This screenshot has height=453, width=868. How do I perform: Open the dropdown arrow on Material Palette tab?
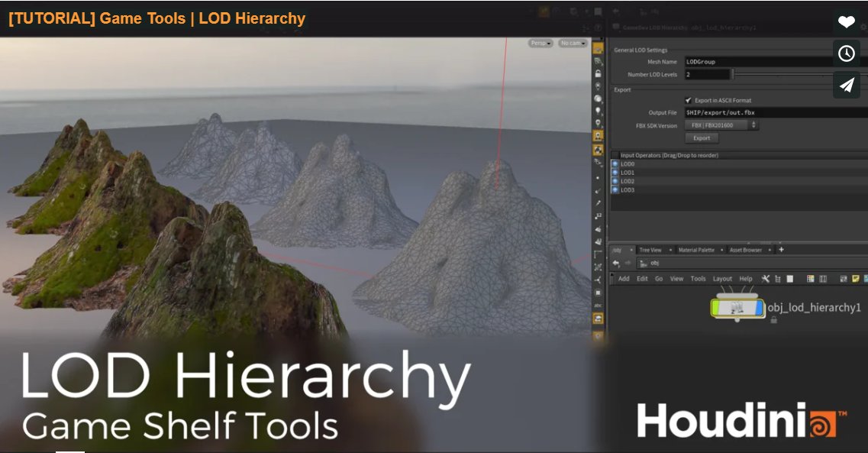(722, 251)
